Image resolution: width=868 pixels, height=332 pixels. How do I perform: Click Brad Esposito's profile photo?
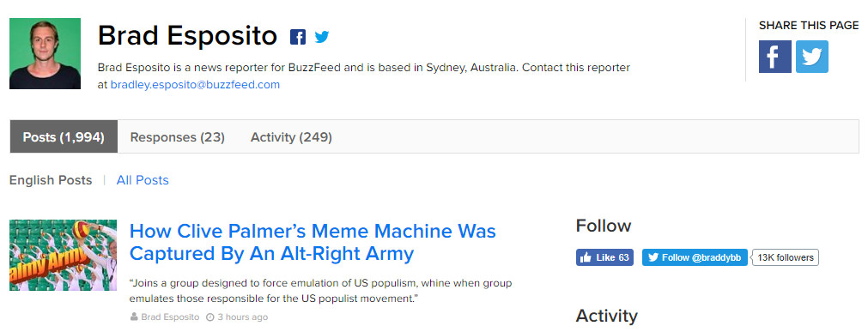point(45,54)
